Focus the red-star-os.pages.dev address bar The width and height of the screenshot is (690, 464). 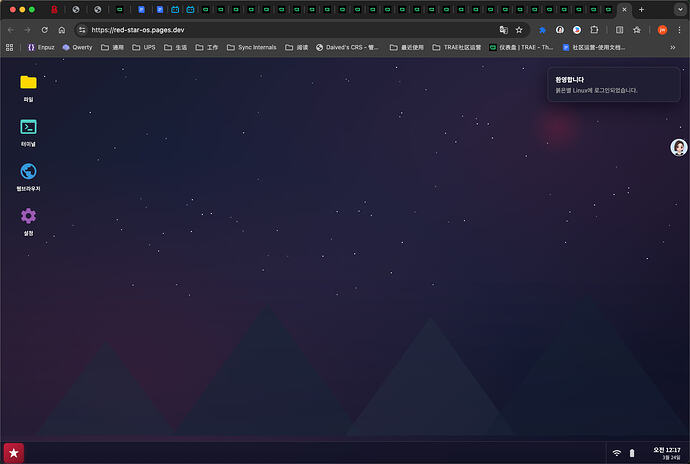tap(290, 30)
